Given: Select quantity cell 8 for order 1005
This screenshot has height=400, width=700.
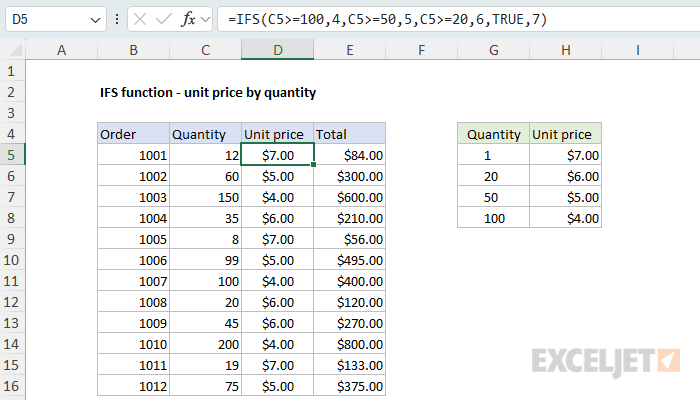Looking at the screenshot, I should (205, 239).
